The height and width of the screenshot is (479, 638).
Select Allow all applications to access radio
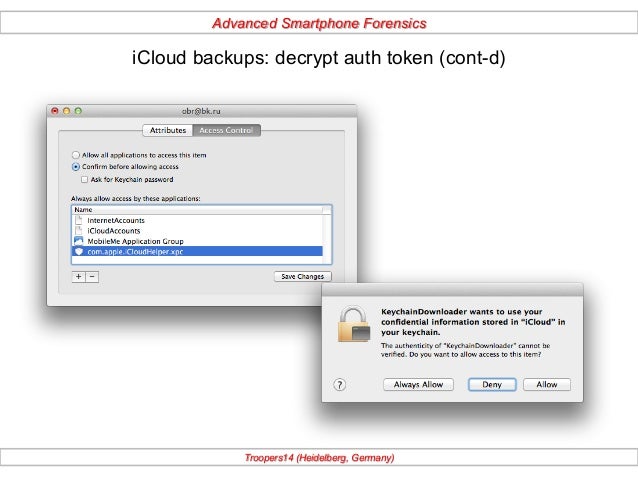tap(76, 155)
